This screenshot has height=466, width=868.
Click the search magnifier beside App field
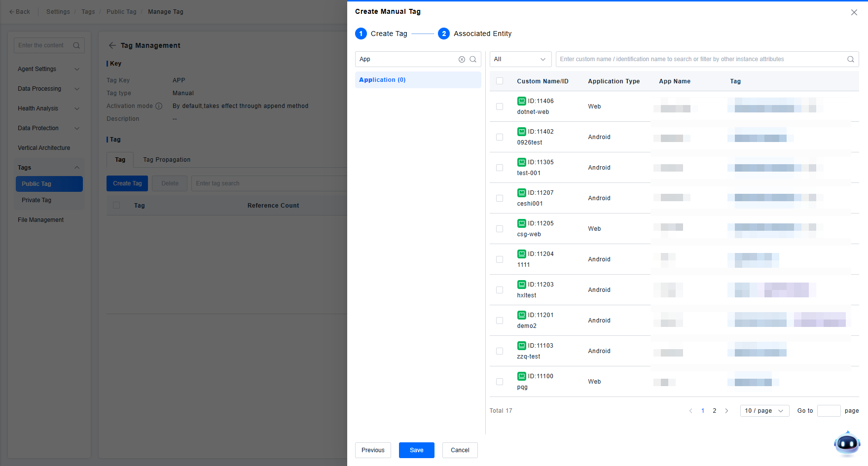tap(473, 59)
